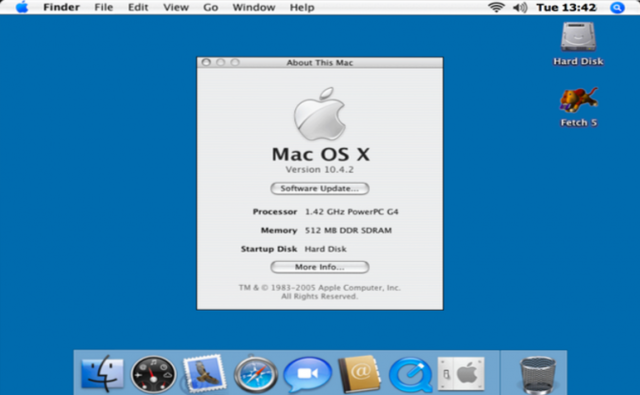The height and width of the screenshot is (395, 640).
Task: Launch QuickTime Player from the Dock
Action: click(410, 375)
